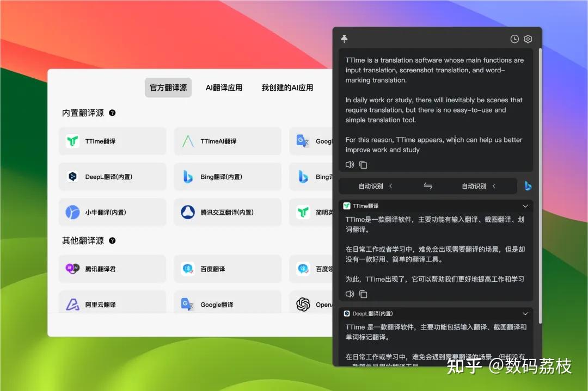The image size is (588, 391).
Task: Select Bing翻译(内置) source card
Action: 228,176
